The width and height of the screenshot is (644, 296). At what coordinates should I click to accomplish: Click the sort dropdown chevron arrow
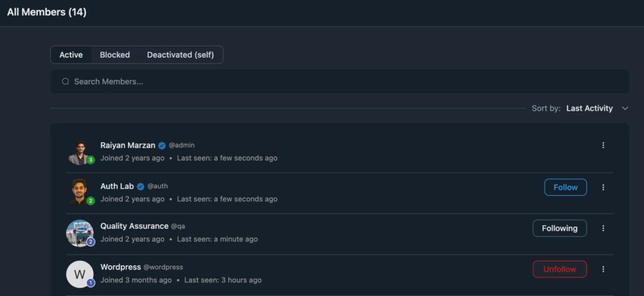point(625,108)
